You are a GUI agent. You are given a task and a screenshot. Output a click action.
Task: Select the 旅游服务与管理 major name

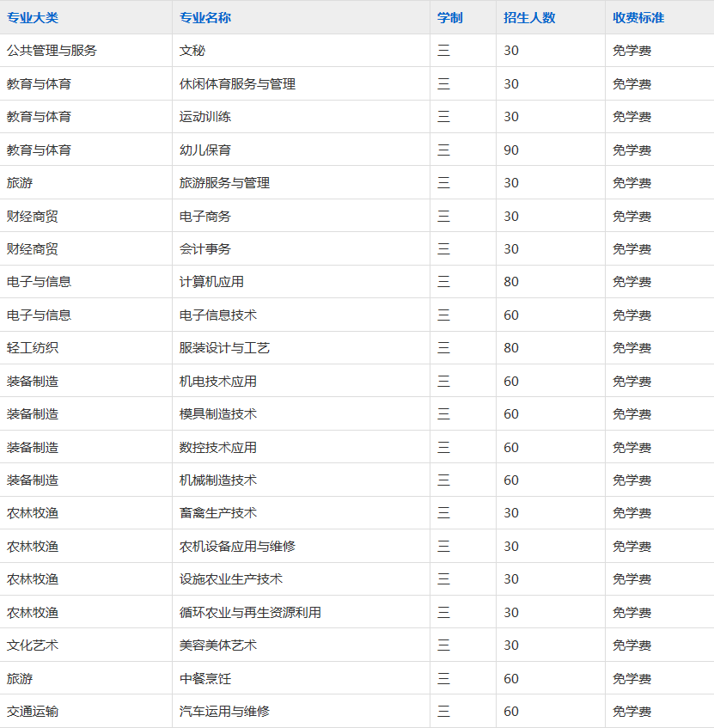point(224,183)
